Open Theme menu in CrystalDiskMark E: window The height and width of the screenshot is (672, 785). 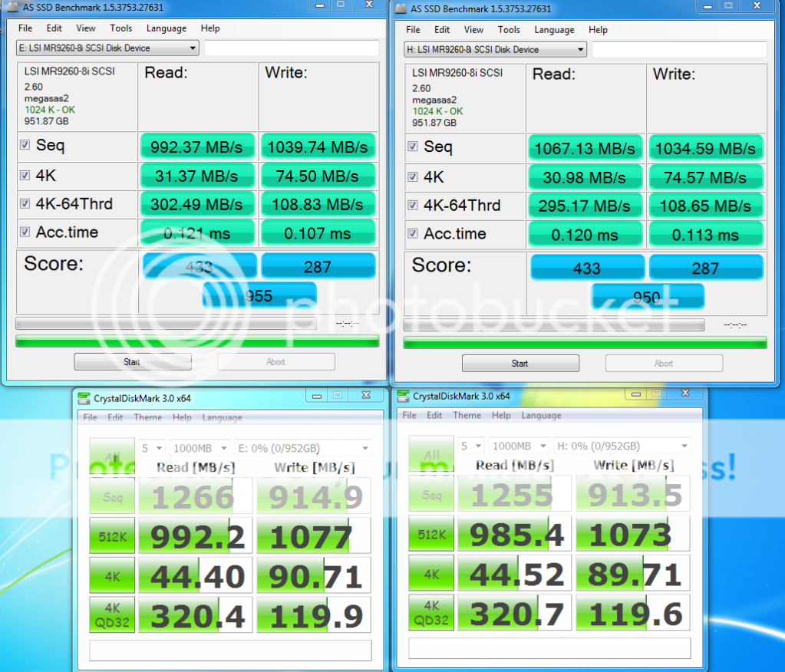point(147,417)
